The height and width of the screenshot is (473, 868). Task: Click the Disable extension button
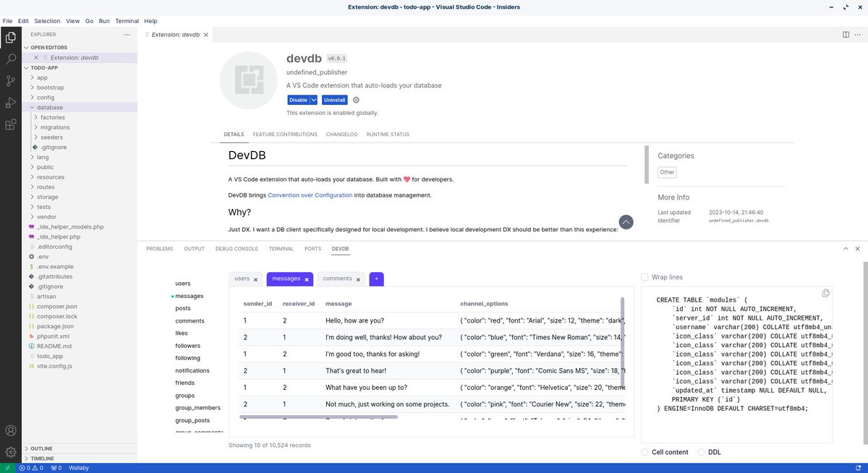point(299,100)
